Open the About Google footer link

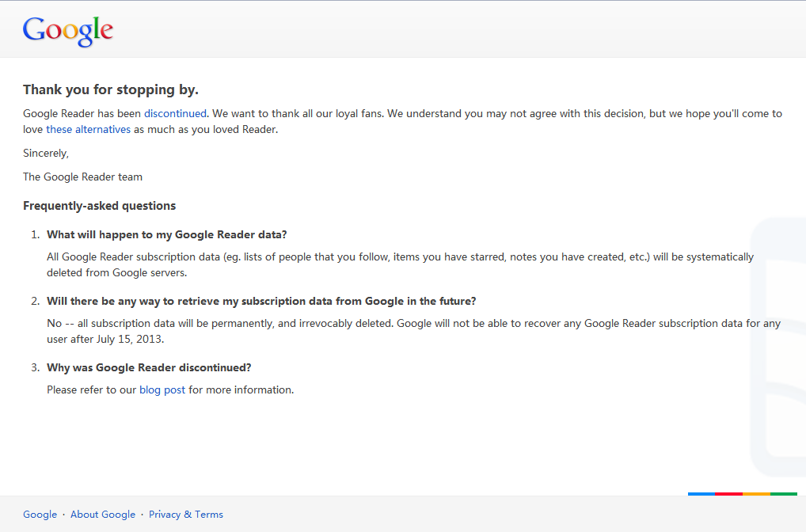[x=103, y=515]
